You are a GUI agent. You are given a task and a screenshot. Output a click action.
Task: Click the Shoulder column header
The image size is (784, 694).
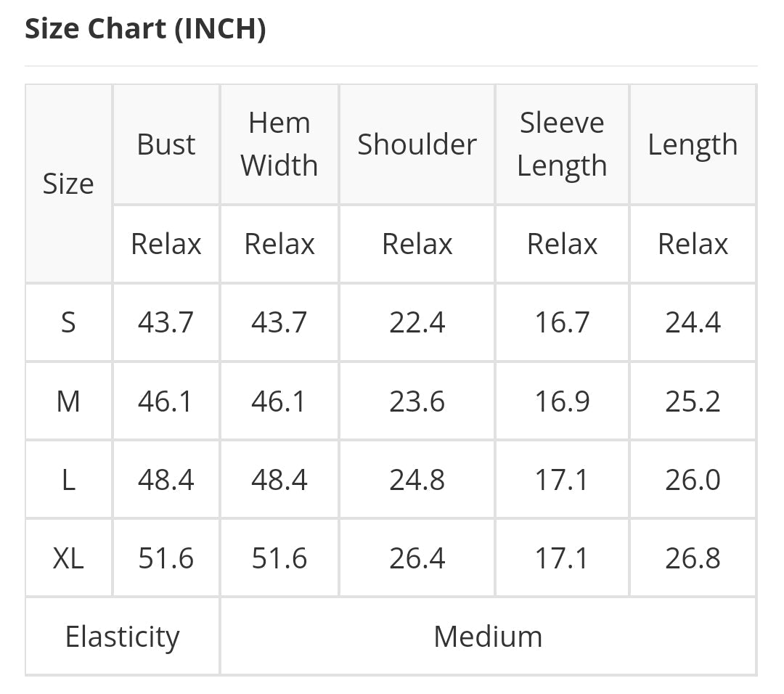point(417,144)
